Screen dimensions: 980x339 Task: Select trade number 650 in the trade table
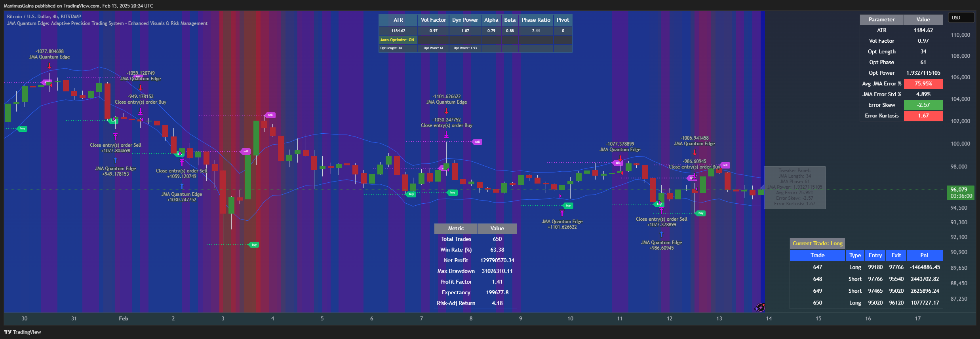point(817,303)
